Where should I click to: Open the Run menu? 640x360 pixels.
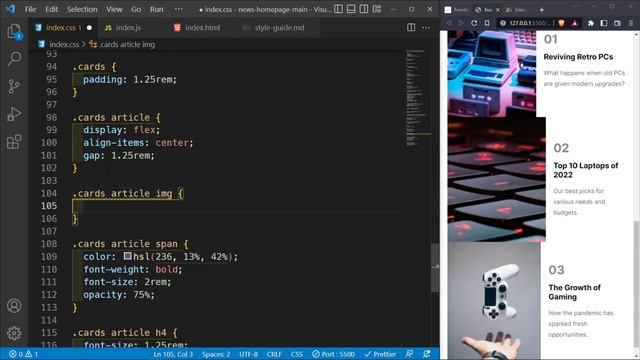click(156, 9)
